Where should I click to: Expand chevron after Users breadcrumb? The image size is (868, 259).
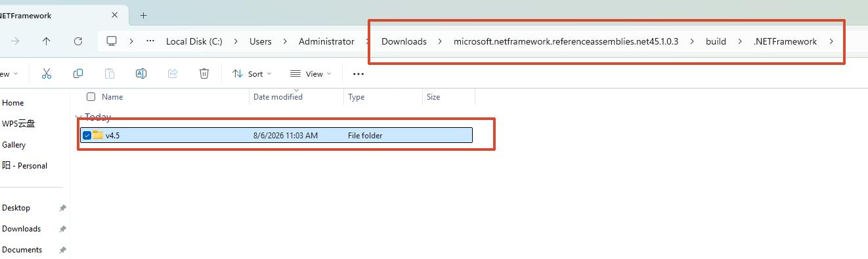click(285, 41)
